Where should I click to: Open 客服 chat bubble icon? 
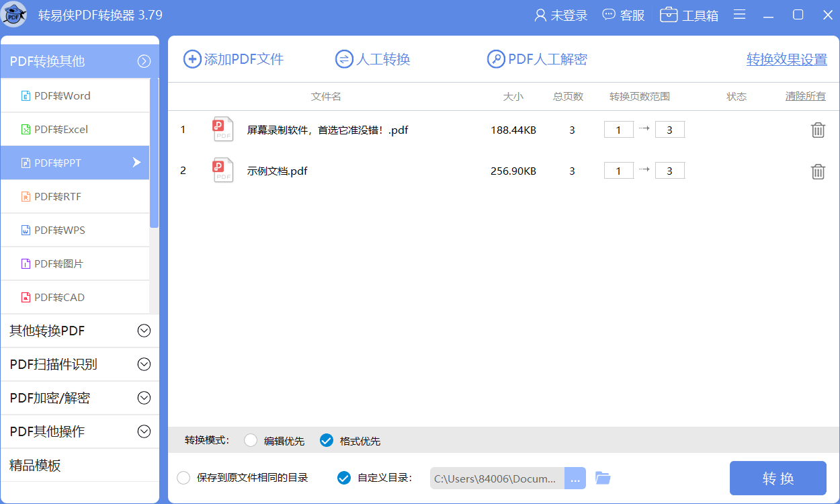tap(609, 15)
